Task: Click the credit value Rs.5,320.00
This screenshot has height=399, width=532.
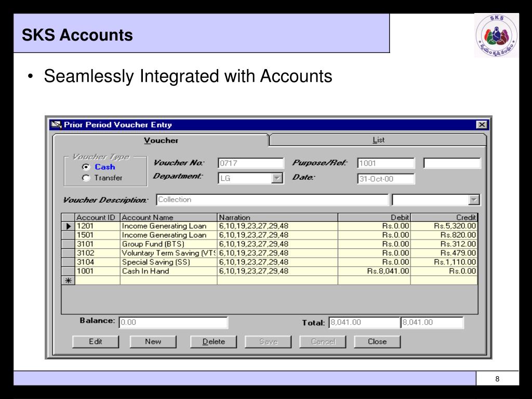Action: pos(444,227)
